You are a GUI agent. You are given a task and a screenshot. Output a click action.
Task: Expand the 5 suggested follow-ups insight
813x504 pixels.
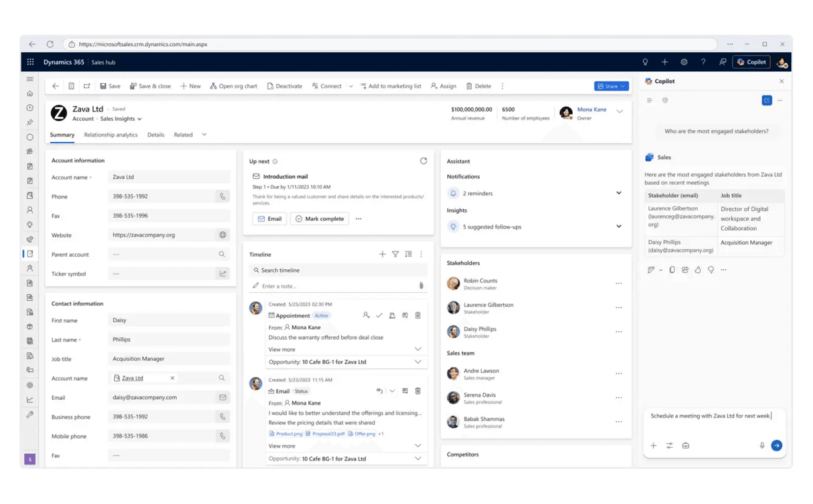(x=618, y=226)
